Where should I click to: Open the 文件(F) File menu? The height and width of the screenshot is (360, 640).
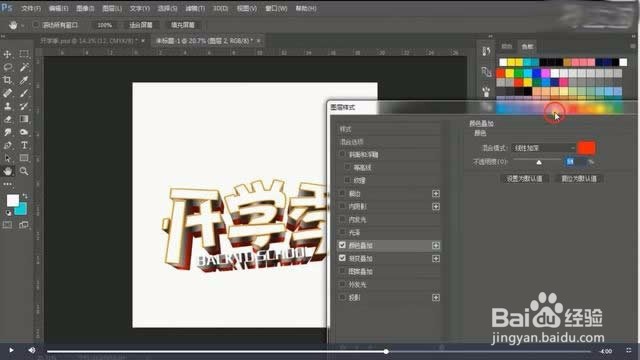click(x=31, y=8)
